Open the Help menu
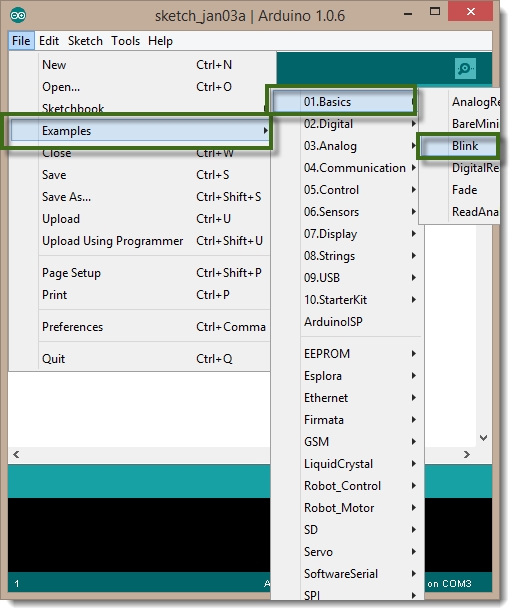The width and height of the screenshot is (515, 615). [160, 41]
